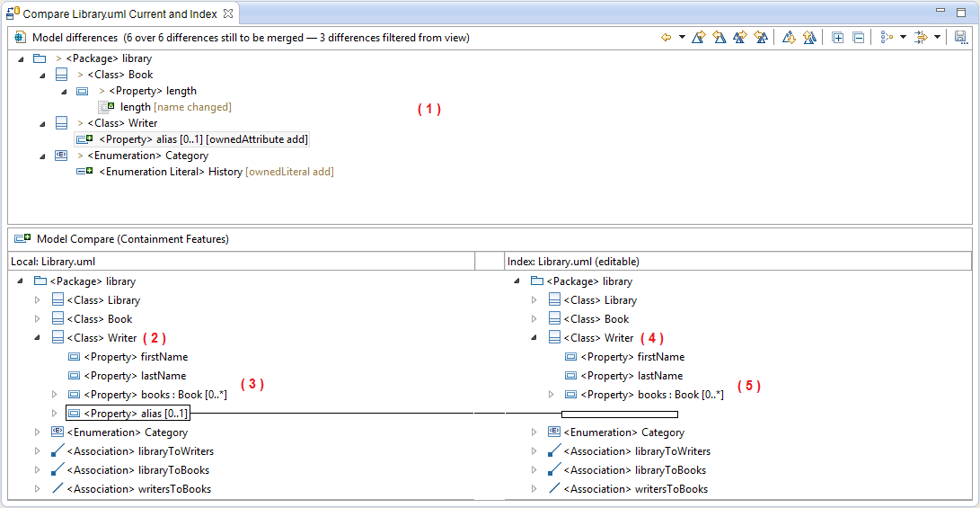Select History ownedLiteral add difference
980x508 pixels.
point(216,172)
